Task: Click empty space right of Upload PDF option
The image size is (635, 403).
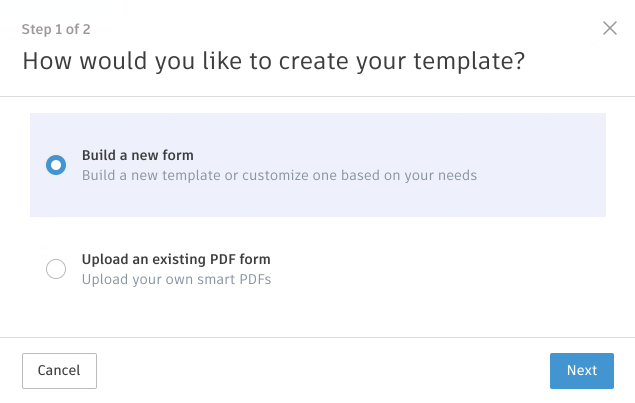Action: click(x=450, y=269)
